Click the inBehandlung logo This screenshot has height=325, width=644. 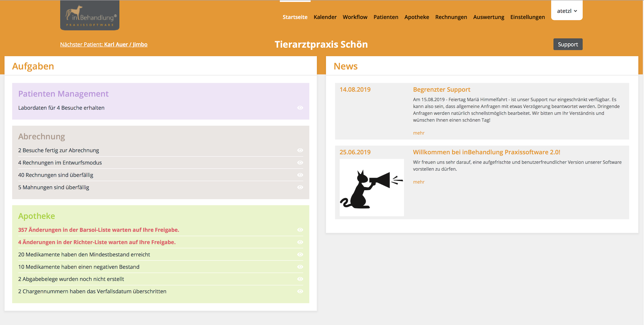(90, 15)
